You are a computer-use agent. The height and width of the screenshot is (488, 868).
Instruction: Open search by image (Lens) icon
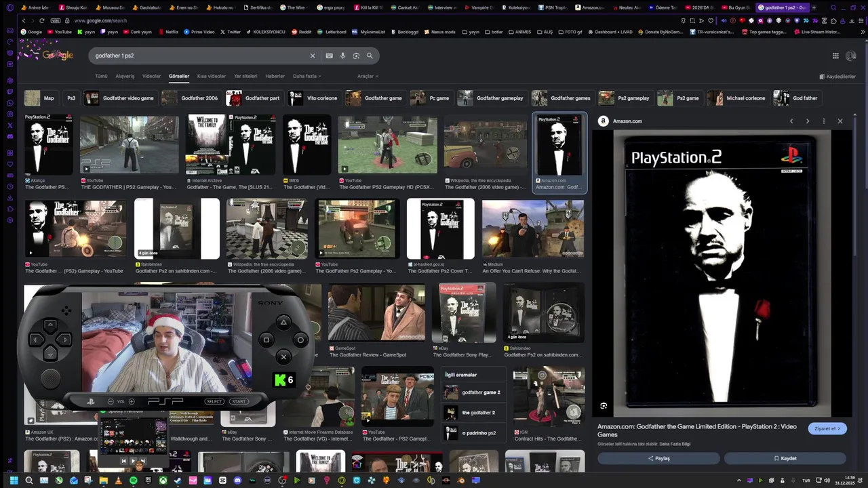coord(356,56)
